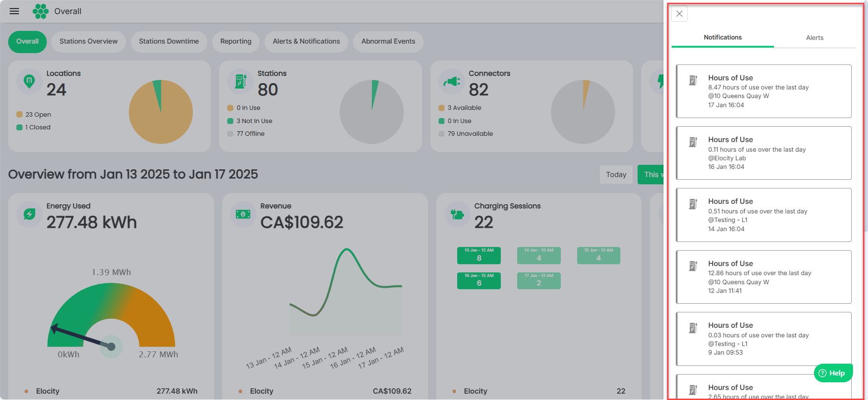Click the Elocity 277.48 kWh legend row
This screenshot has width=868, height=400.
point(111,391)
